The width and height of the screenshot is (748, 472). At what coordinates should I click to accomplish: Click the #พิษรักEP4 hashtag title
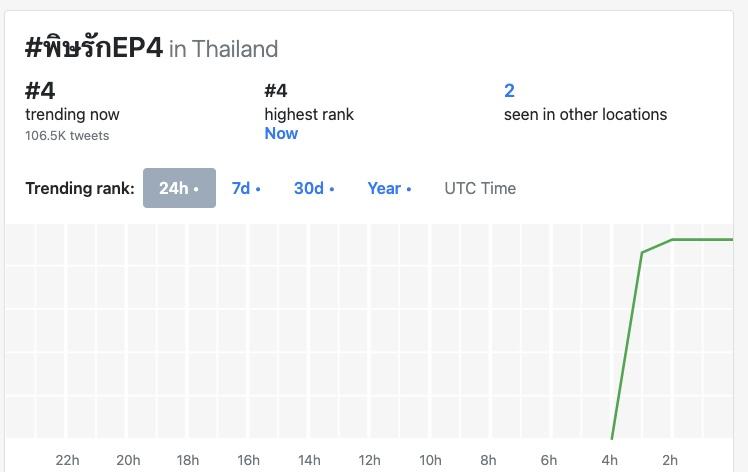tap(94, 48)
